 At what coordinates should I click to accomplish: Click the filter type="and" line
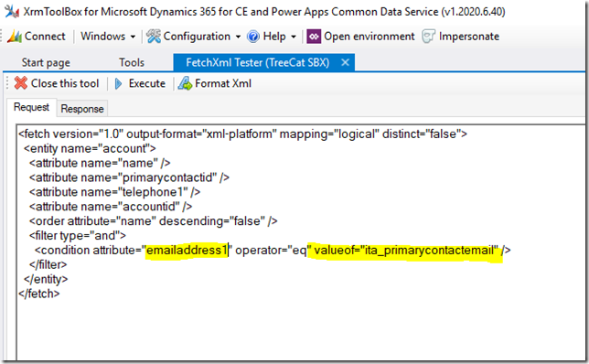coord(78,236)
